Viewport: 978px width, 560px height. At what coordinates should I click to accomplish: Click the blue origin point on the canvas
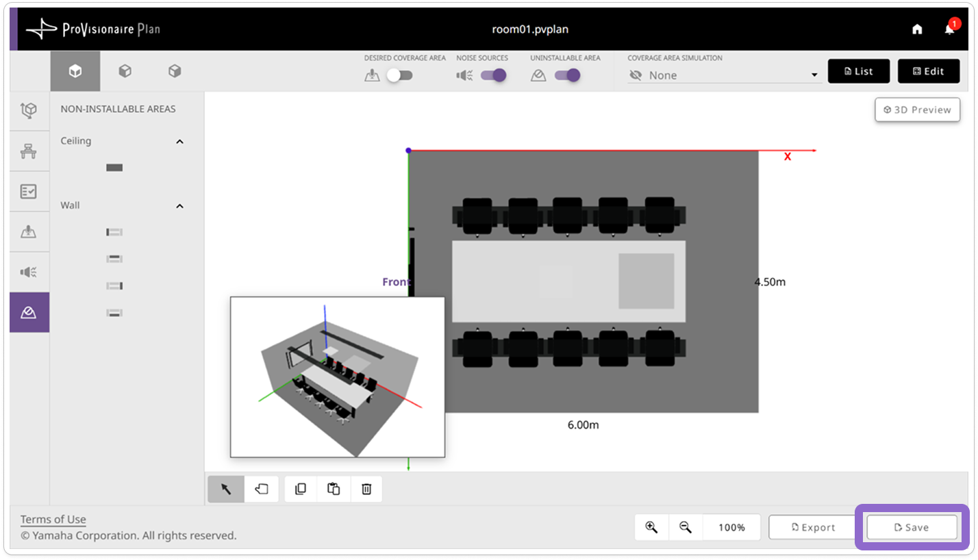[408, 150]
